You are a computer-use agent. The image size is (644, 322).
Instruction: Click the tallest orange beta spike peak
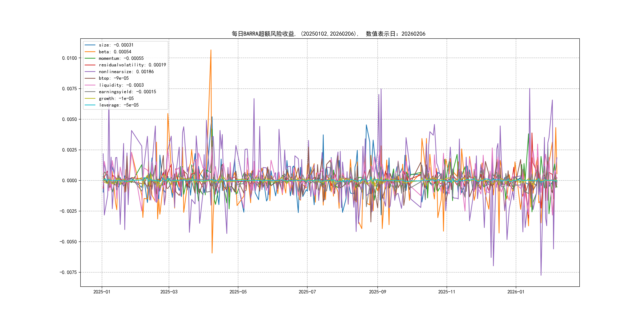tap(211, 50)
